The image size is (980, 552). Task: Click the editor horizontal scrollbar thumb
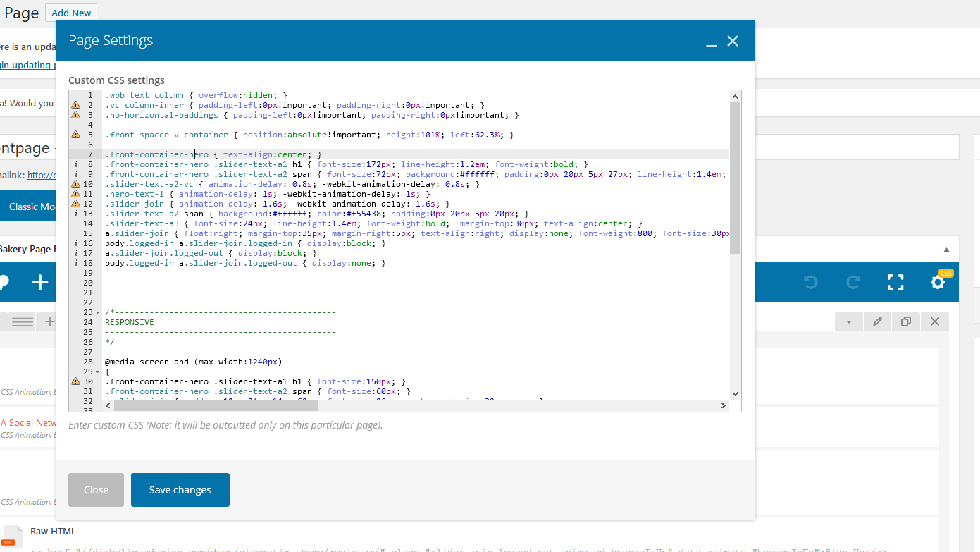coord(214,405)
